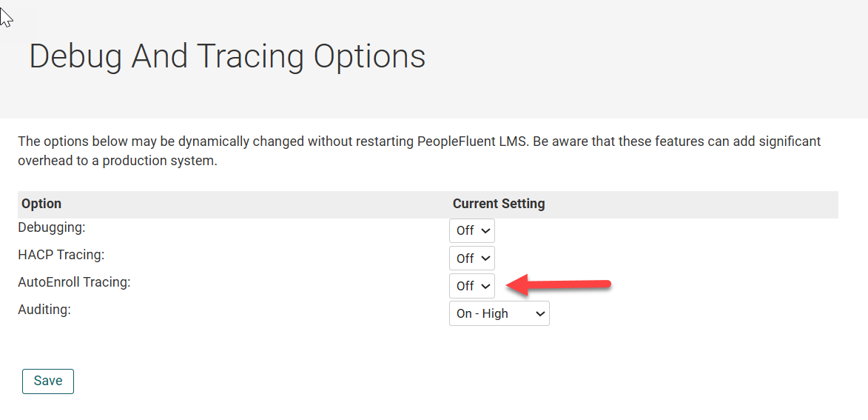Image resolution: width=868 pixels, height=420 pixels.
Task: Click the AutoEnroll Tracing: row label
Action: click(74, 282)
